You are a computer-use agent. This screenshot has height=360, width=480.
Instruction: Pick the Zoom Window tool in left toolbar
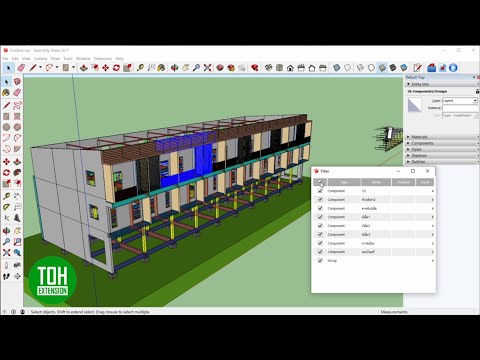point(17,242)
